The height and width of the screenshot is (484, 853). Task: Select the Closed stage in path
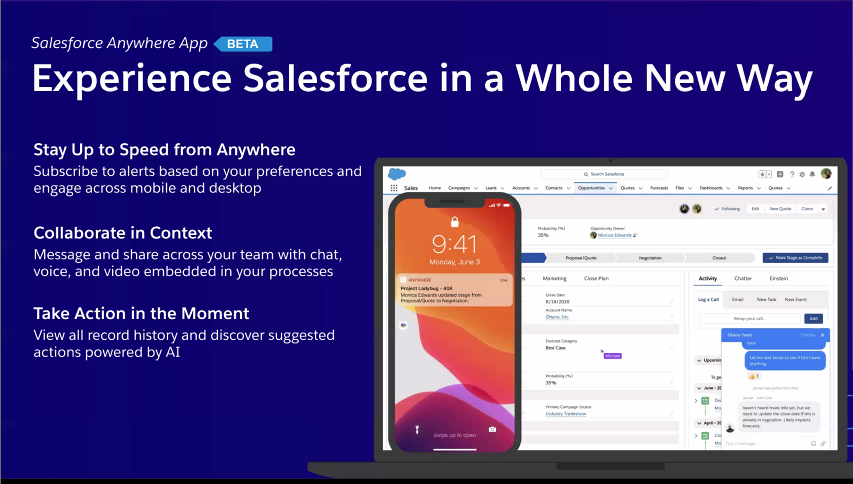tap(719, 258)
